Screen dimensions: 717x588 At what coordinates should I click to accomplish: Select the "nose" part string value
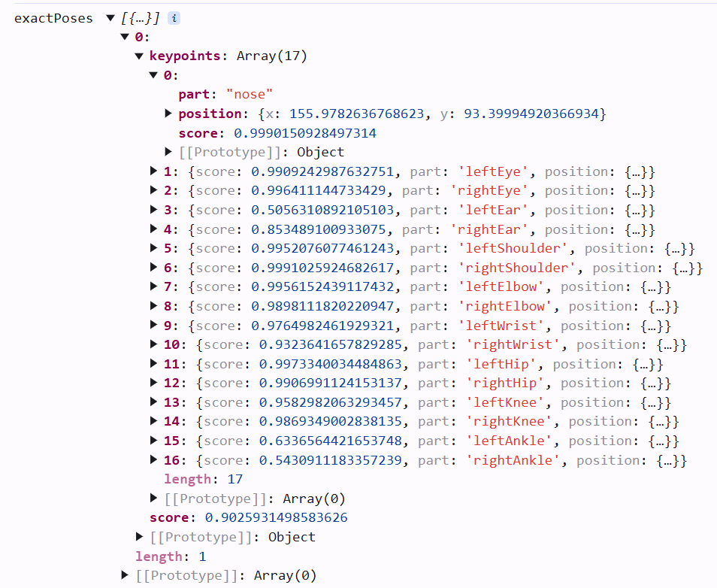click(249, 95)
